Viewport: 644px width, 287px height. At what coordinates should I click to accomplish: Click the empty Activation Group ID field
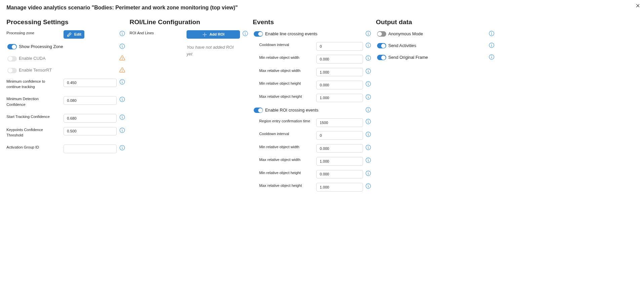[90, 149]
